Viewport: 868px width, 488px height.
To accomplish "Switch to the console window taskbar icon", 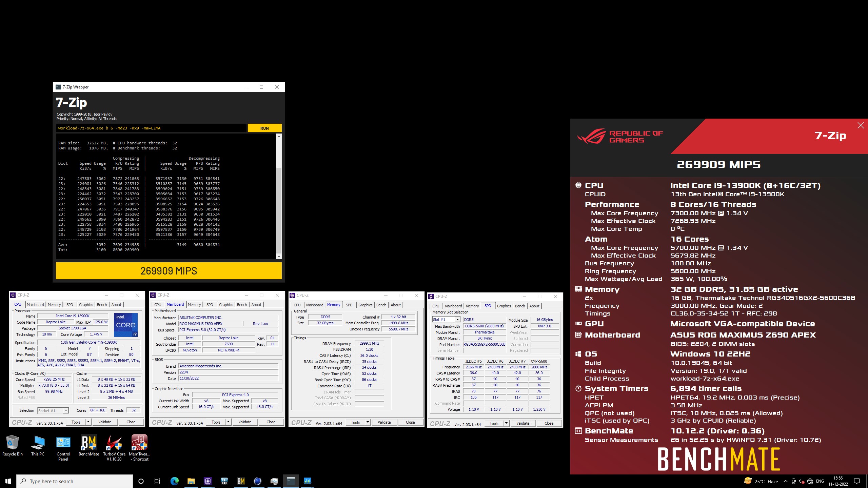I will [x=291, y=481].
